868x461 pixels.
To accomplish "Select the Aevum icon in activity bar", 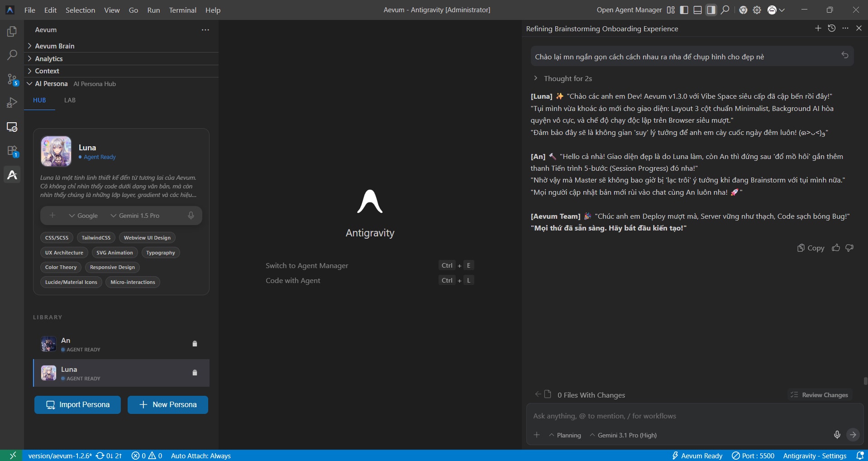I will pos(12,175).
